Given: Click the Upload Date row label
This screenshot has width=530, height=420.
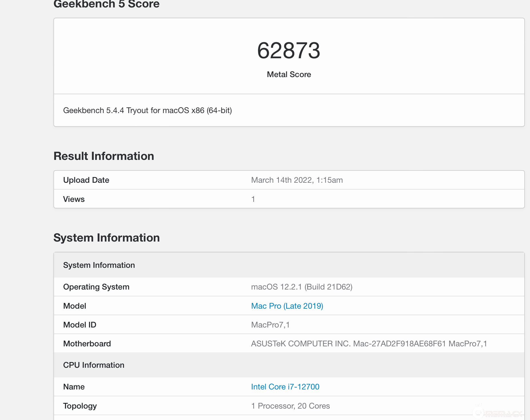Looking at the screenshot, I should click(86, 180).
